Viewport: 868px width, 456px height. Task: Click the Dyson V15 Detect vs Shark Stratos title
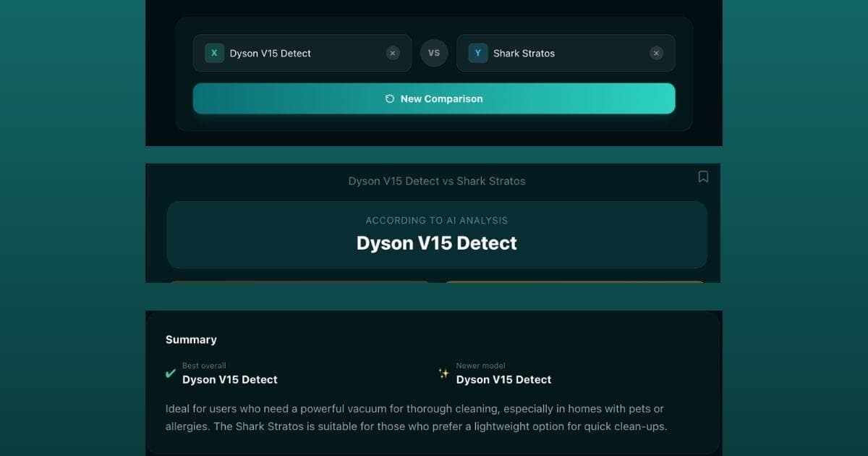(x=437, y=181)
